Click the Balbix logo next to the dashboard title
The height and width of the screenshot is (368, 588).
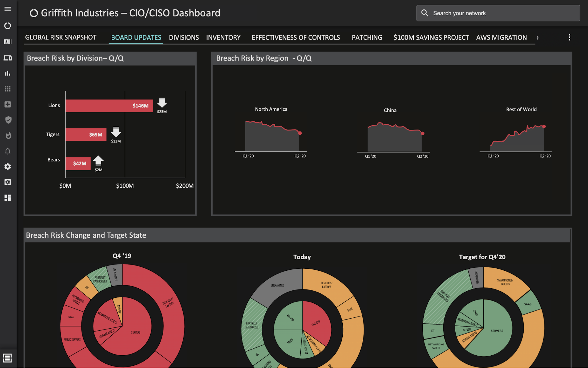34,13
